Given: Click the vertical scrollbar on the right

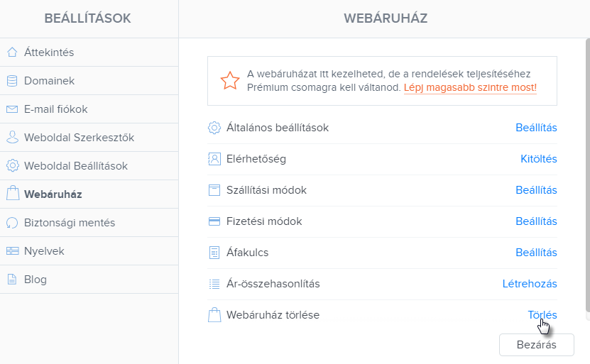Looking at the screenshot, I should tap(588, 175).
